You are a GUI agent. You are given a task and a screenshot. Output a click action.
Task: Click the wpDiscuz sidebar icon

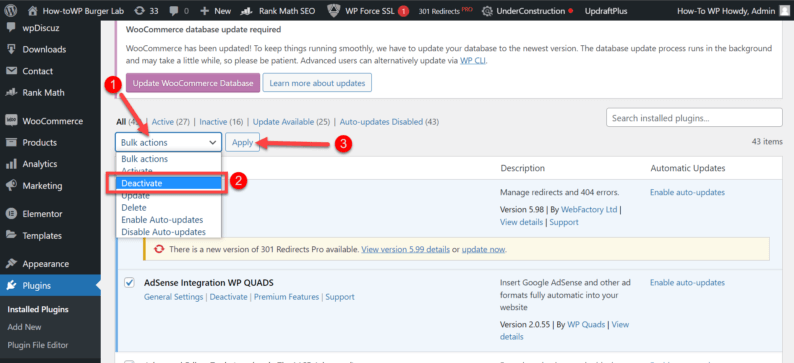[11, 28]
